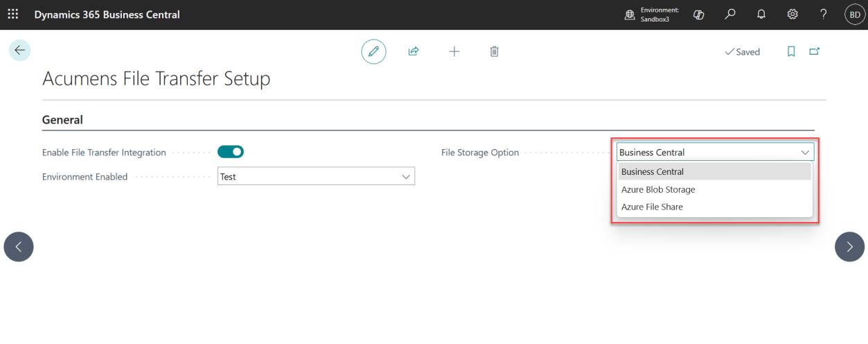The width and height of the screenshot is (868, 344).
Task: Open the settings gear menu
Action: tap(792, 15)
